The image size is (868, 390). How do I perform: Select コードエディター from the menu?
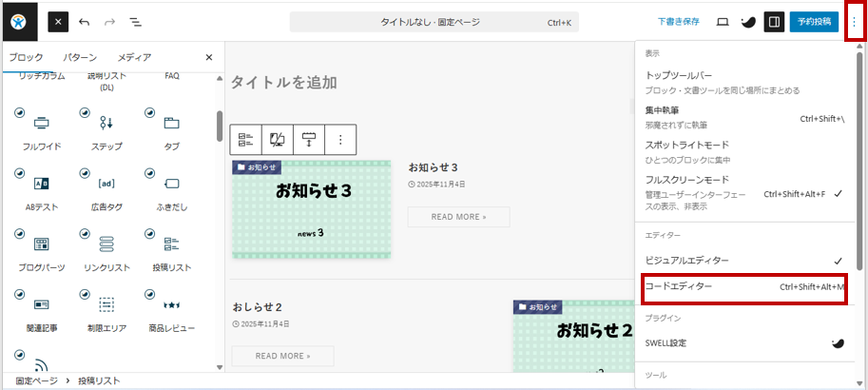679,286
